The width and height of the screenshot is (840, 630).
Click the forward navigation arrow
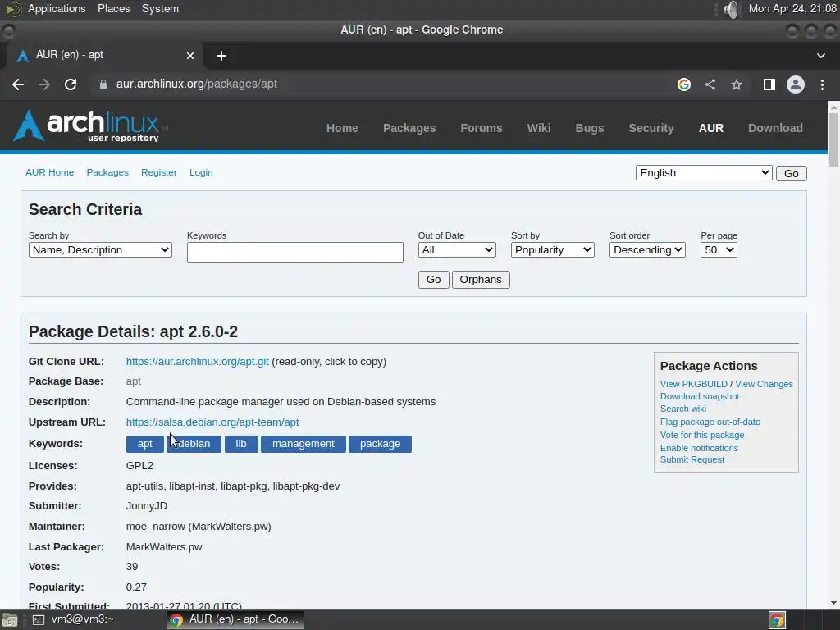click(x=44, y=84)
